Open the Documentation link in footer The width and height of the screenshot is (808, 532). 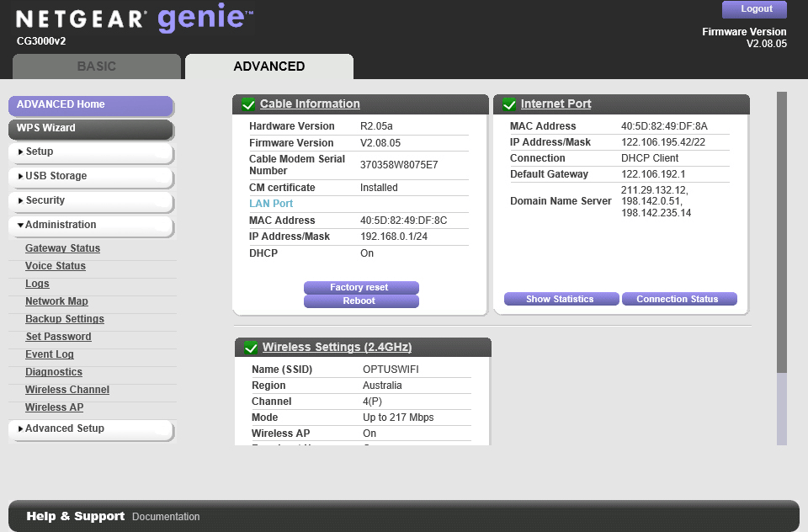(166, 517)
